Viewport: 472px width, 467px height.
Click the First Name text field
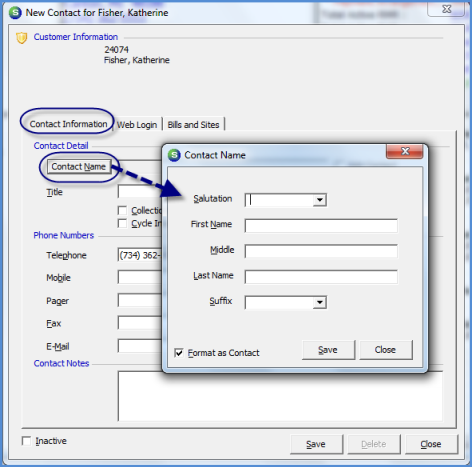(321, 226)
